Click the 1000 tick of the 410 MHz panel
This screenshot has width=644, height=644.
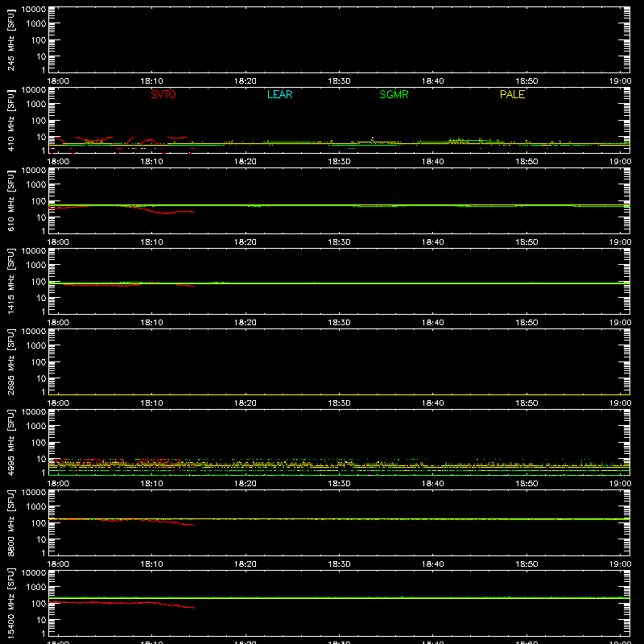(36, 105)
